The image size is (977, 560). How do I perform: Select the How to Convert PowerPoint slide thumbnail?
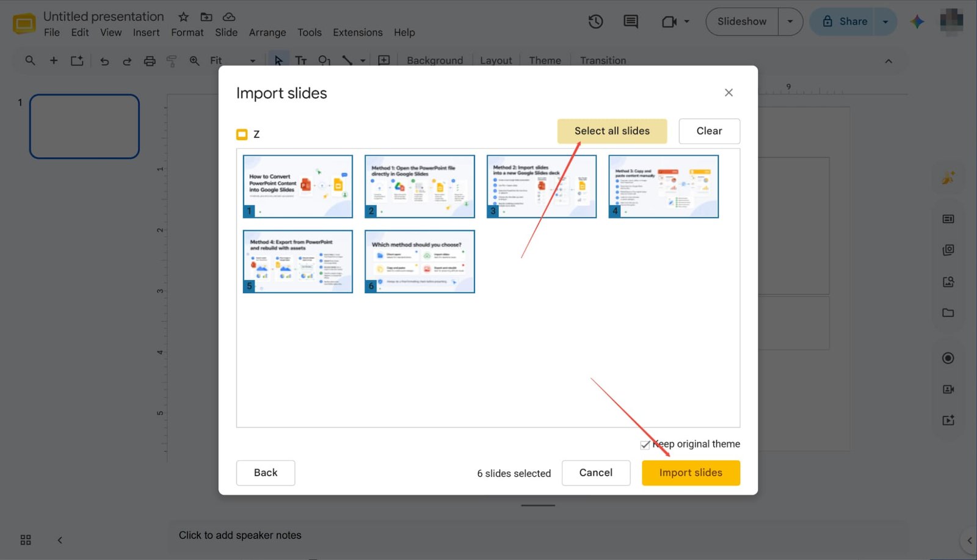[298, 186]
